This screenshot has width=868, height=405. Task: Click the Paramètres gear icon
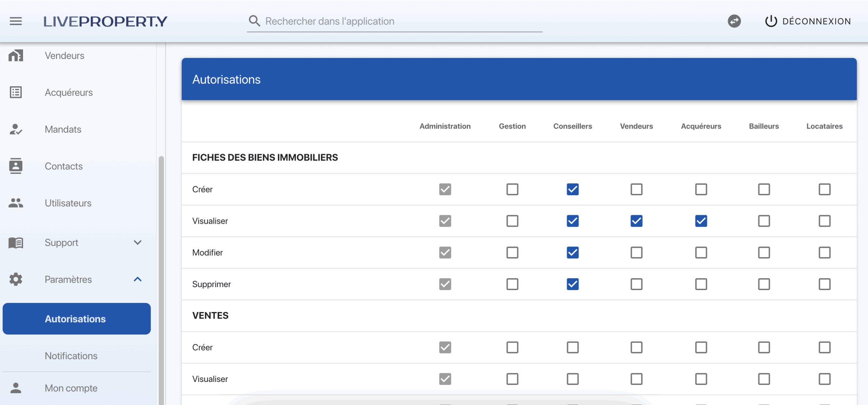pyautogui.click(x=16, y=279)
